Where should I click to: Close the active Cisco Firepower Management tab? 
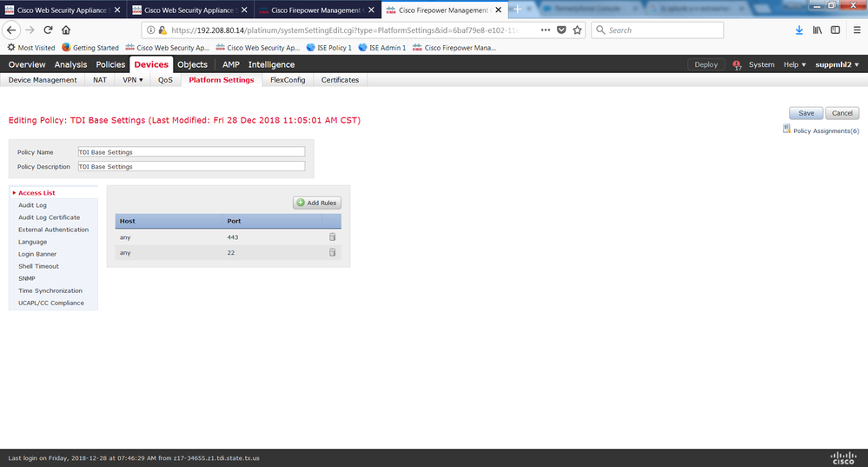[x=498, y=10]
